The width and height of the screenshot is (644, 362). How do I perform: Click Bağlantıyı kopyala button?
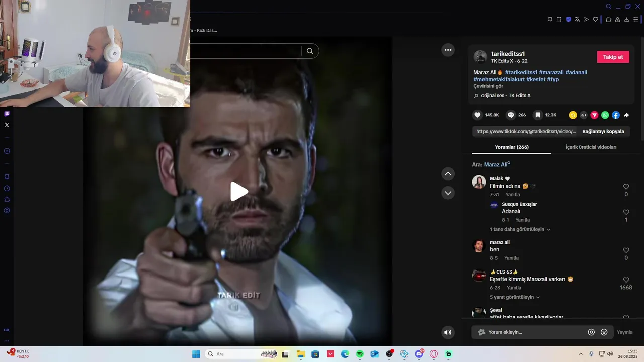point(603,131)
